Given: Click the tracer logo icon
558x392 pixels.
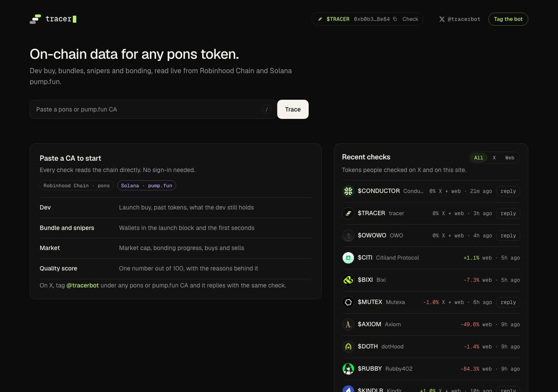Looking at the screenshot, I should coord(35,19).
